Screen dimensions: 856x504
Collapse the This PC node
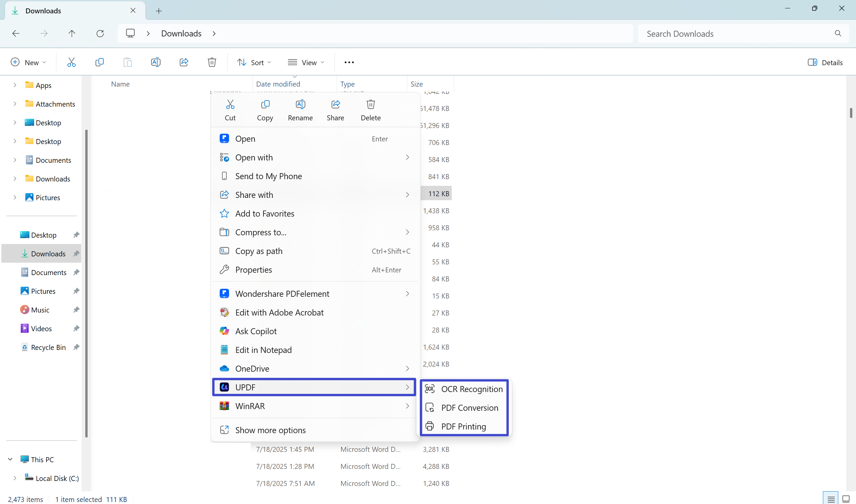coord(10,459)
